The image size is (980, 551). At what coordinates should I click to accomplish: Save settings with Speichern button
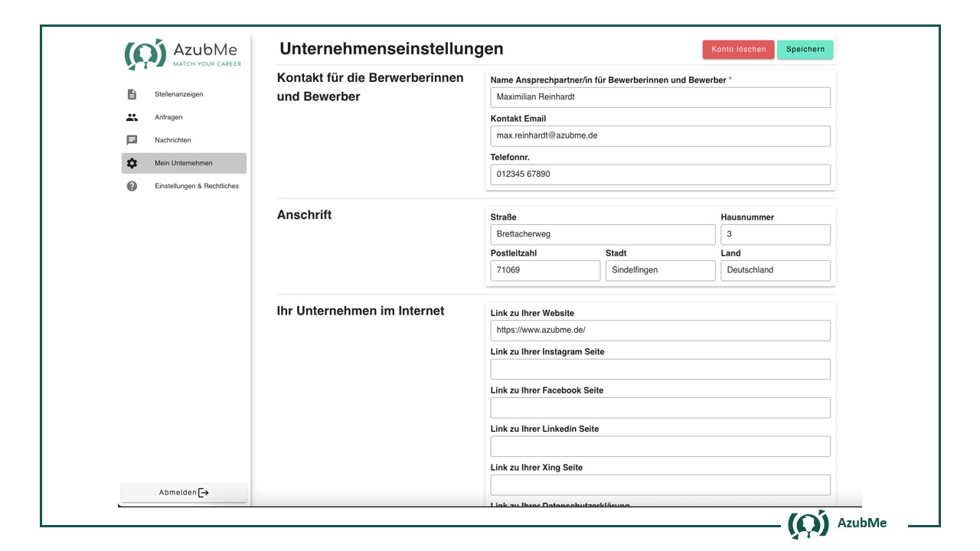tap(805, 50)
